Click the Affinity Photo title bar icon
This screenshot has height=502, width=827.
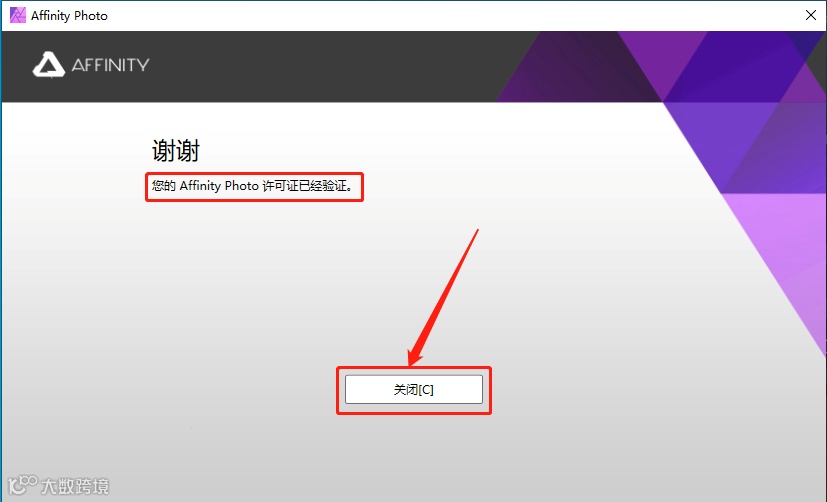pyautogui.click(x=17, y=15)
